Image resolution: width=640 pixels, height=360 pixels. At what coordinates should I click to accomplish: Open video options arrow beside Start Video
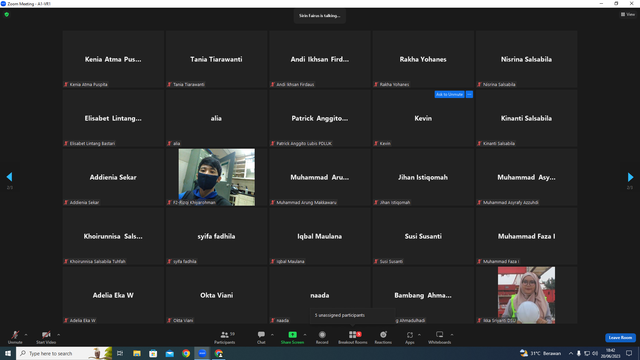tap(58, 335)
